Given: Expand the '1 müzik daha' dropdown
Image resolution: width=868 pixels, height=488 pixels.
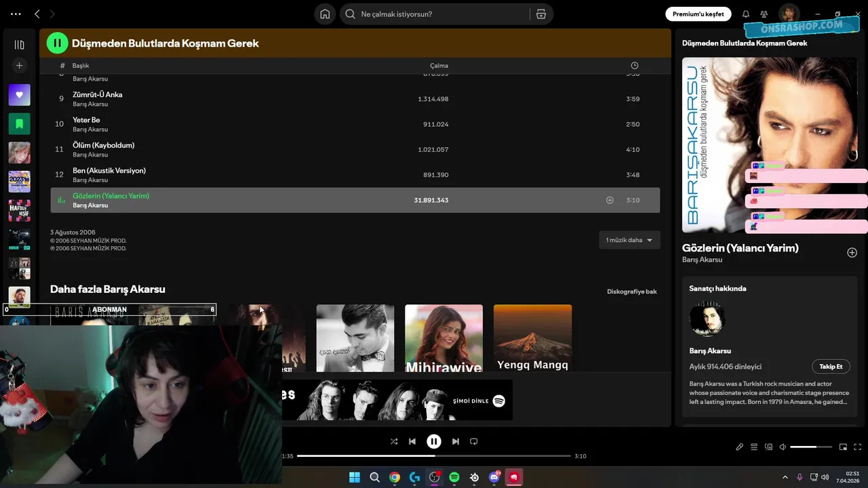Looking at the screenshot, I should 629,240.
